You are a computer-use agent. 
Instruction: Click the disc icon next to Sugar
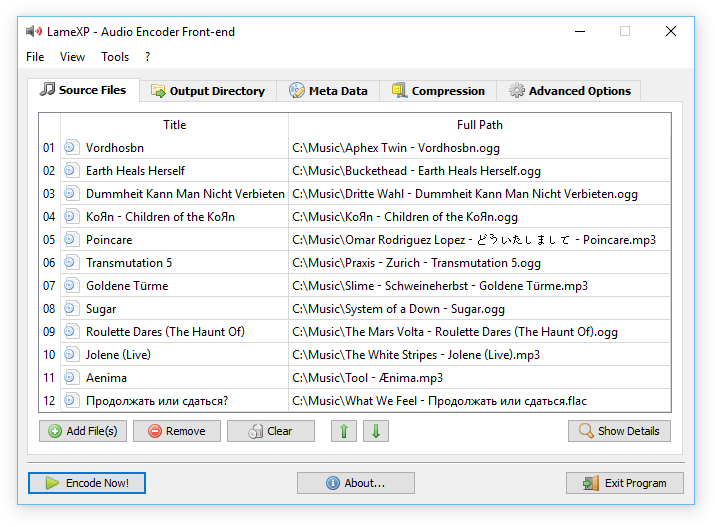(x=70, y=308)
